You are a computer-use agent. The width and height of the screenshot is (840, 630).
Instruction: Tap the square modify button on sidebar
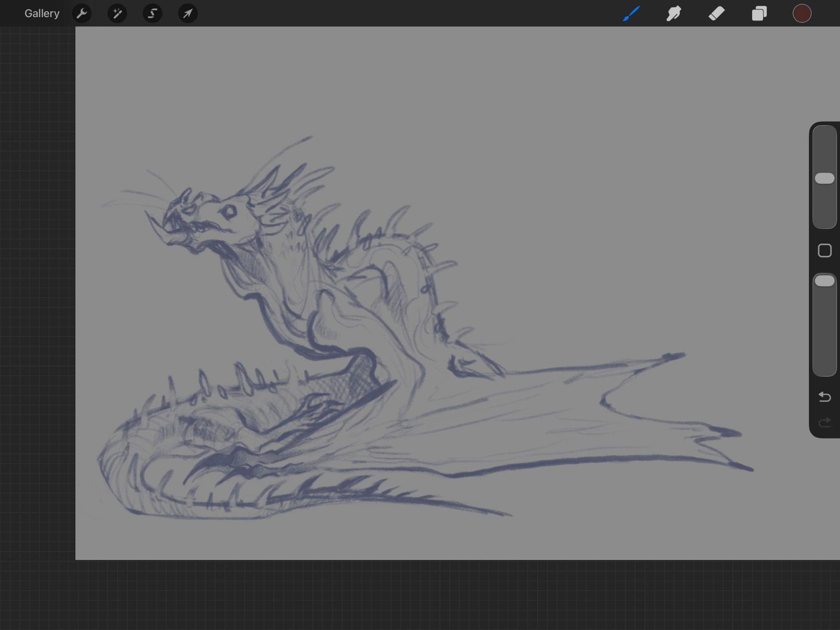(824, 251)
